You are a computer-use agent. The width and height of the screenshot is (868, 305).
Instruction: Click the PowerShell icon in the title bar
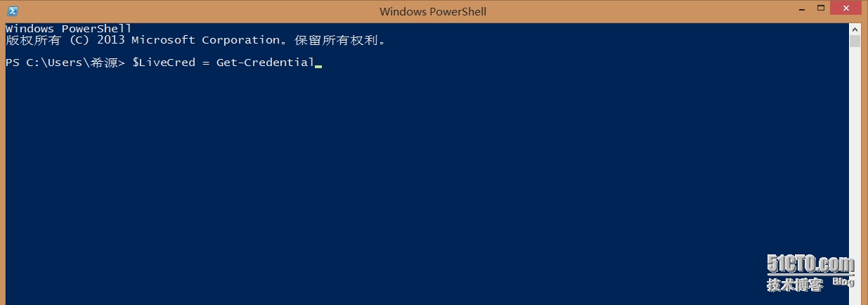[x=12, y=11]
